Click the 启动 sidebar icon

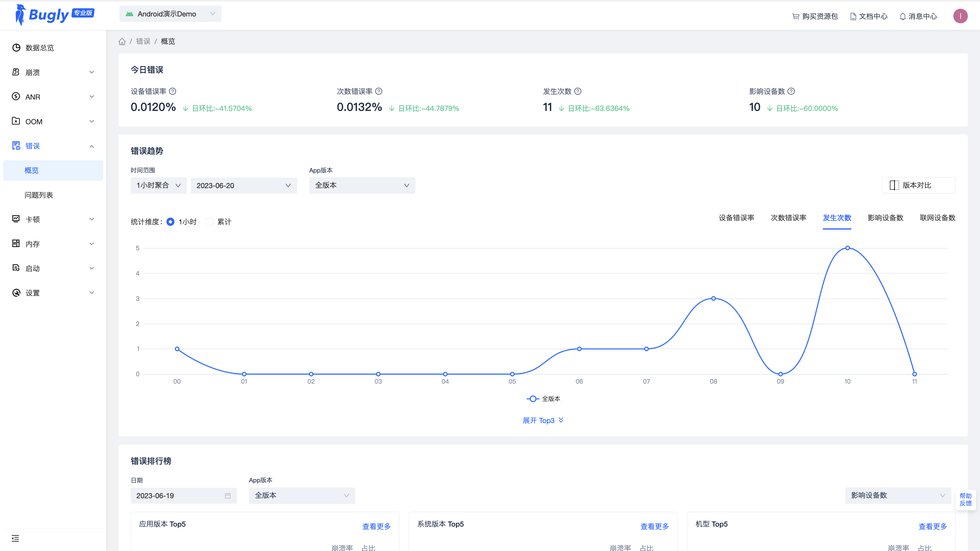pos(16,268)
